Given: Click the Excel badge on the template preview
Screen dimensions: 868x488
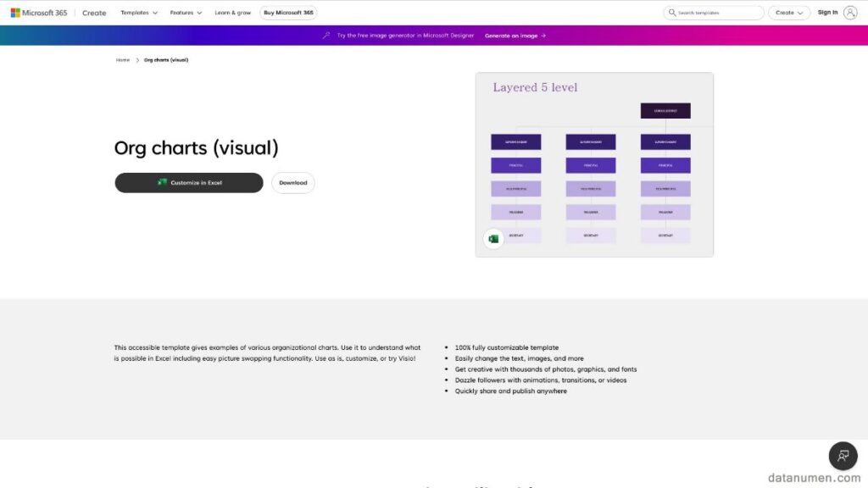Looking at the screenshot, I should (x=492, y=238).
